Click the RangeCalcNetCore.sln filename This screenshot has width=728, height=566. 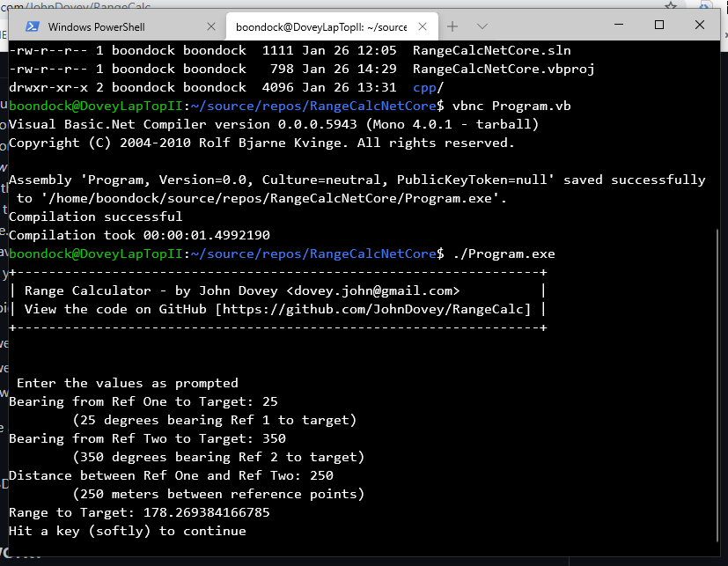click(x=491, y=50)
